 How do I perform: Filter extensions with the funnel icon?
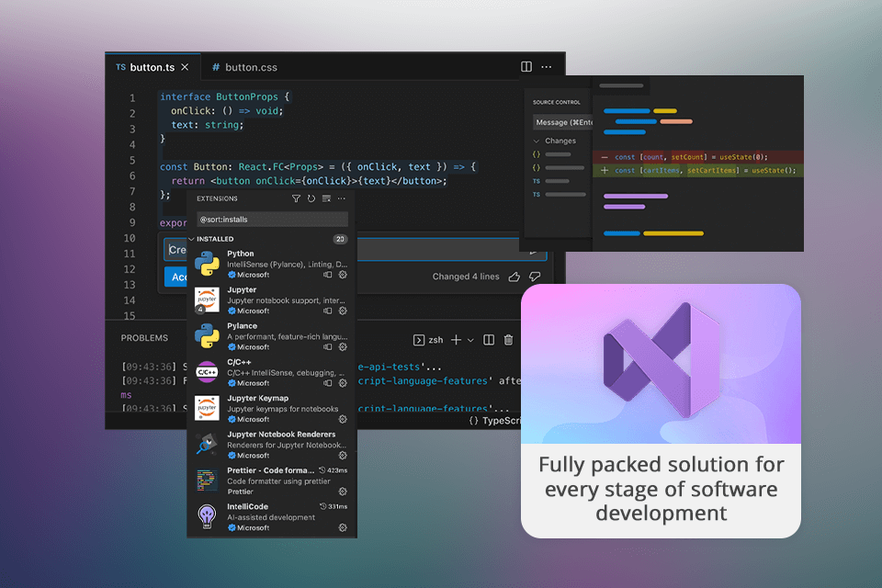coord(296,198)
